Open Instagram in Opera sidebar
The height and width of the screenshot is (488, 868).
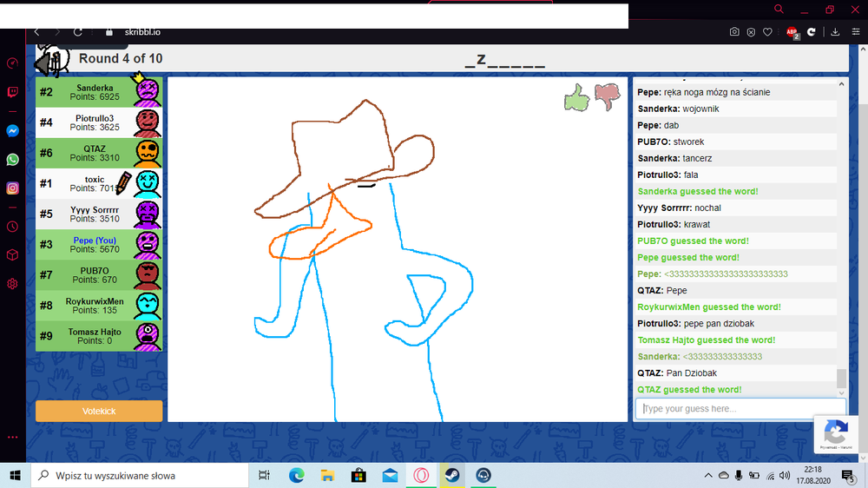coord(12,188)
